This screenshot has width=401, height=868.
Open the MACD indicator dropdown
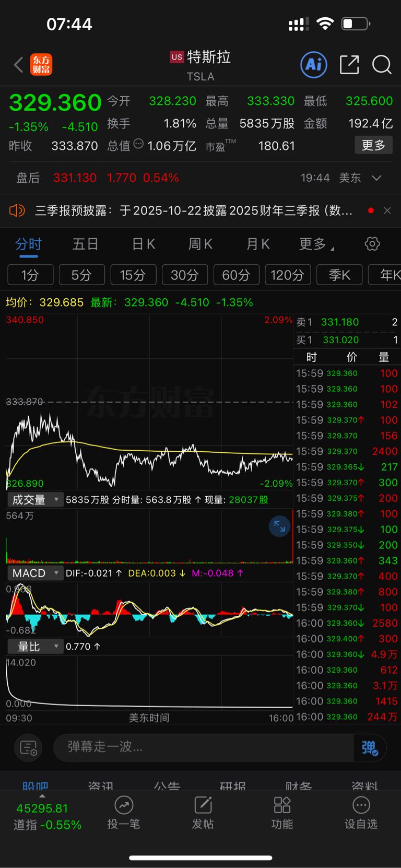(35, 573)
